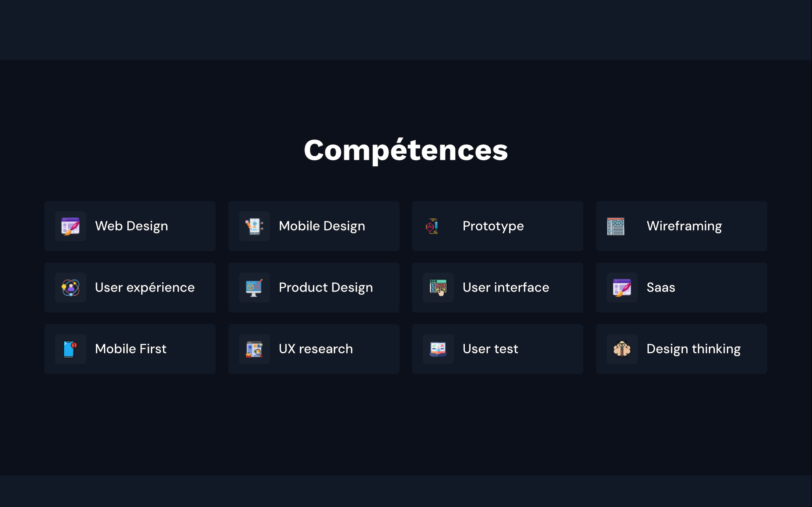Image resolution: width=812 pixels, height=507 pixels.
Task: Select the Design thinking text
Action: pyautogui.click(x=693, y=349)
